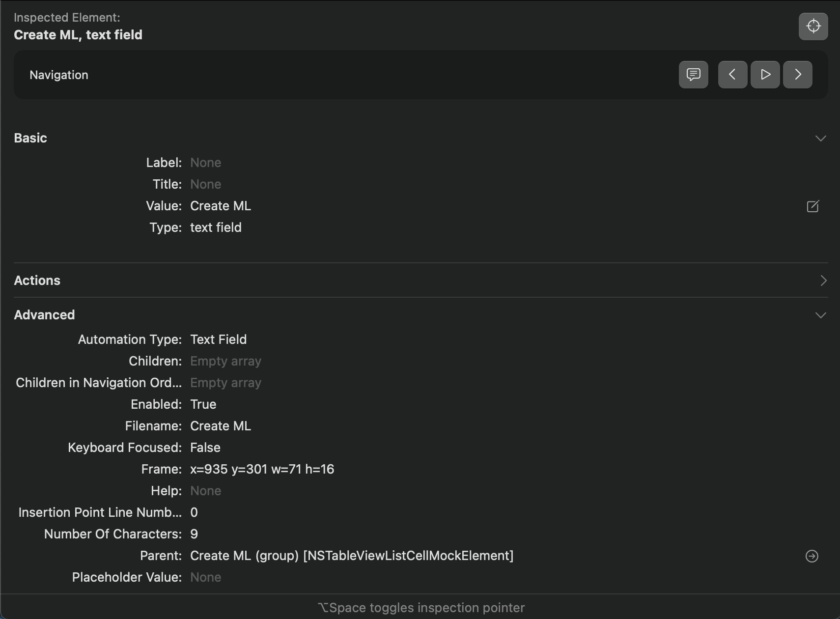Jump to the Parent element arrow icon
This screenshot has height=619, width=840.
(x=812, y=556)
